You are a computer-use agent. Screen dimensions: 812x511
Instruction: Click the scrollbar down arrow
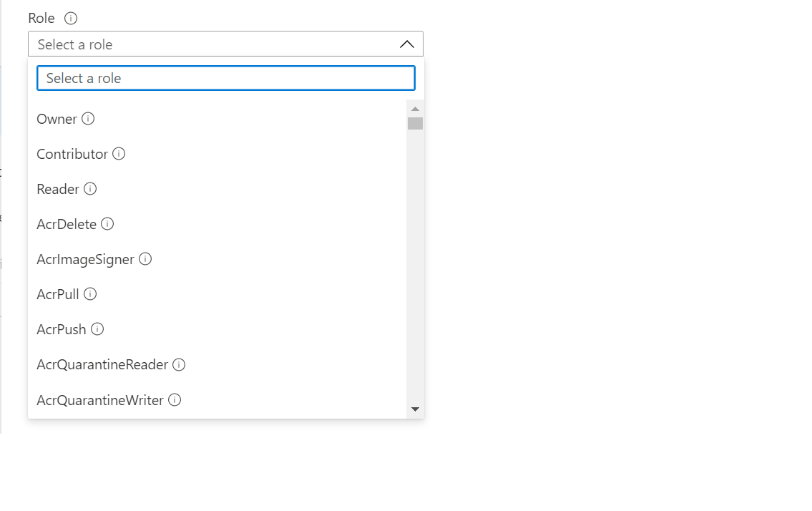pyautogui.click(x=415, y=409)
